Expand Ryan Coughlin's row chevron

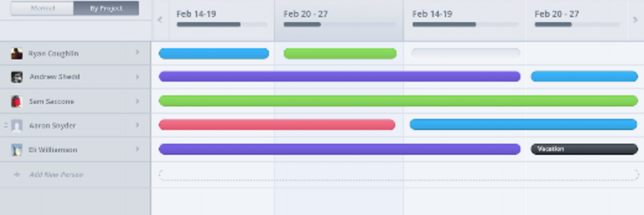137,52
